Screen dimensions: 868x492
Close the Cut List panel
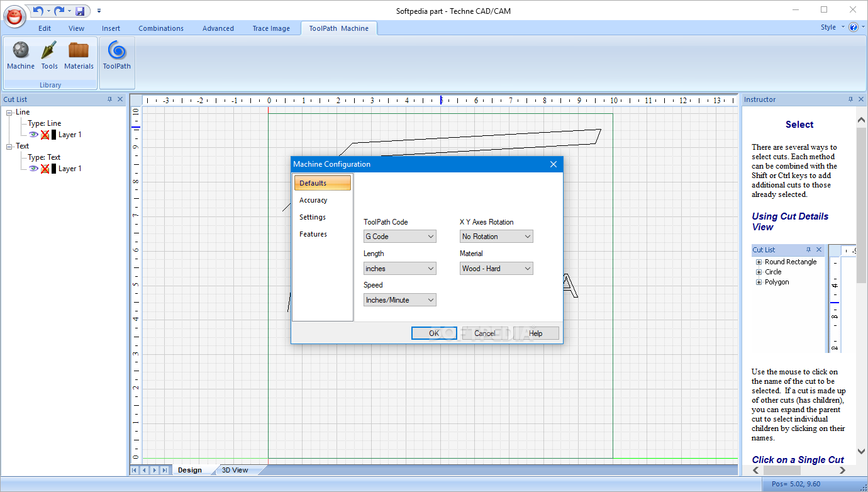click(120, 99)
